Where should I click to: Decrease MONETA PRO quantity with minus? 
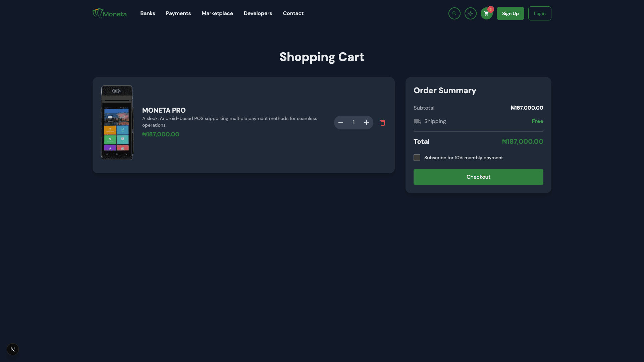pos(341,123)
